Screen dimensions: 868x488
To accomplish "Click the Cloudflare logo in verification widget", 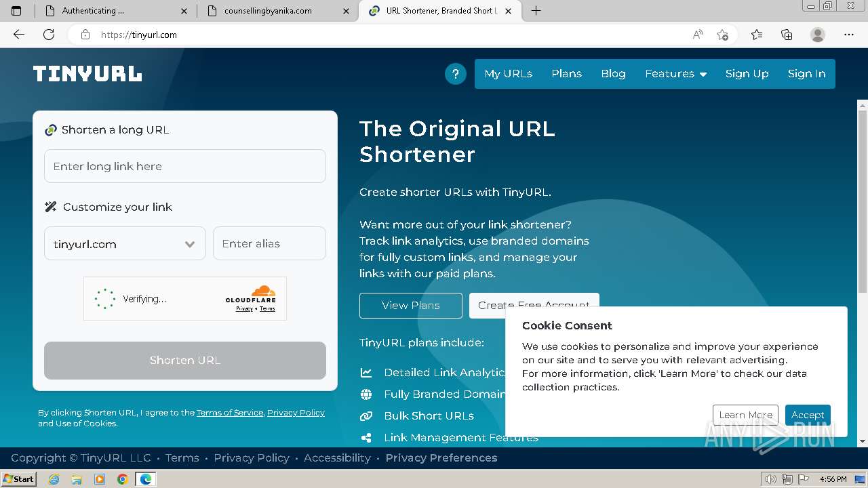I will point(250,296).
